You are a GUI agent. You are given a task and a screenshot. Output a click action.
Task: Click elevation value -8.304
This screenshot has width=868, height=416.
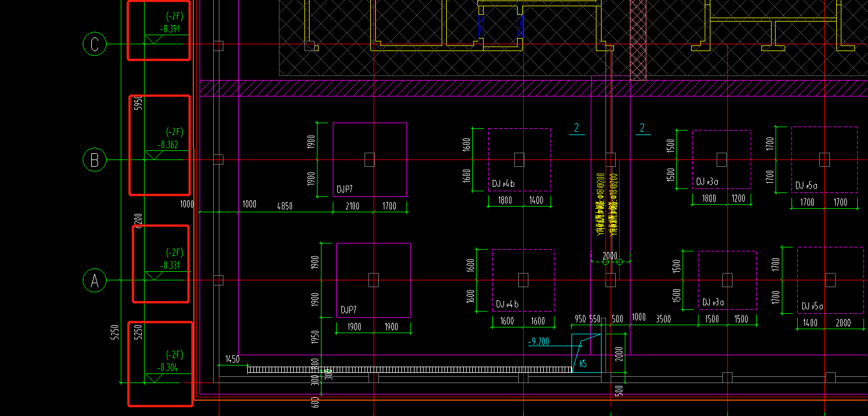point(167,367)
